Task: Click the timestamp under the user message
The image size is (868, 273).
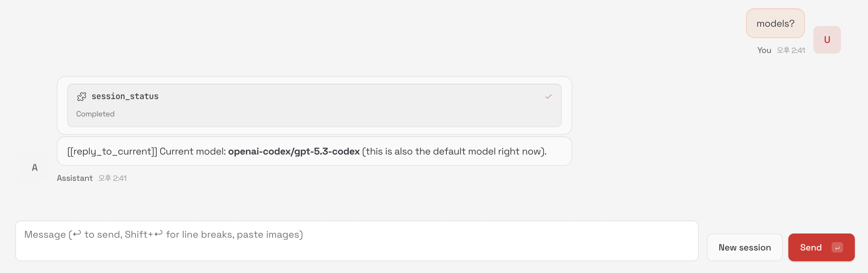Action: click(791, 51)
